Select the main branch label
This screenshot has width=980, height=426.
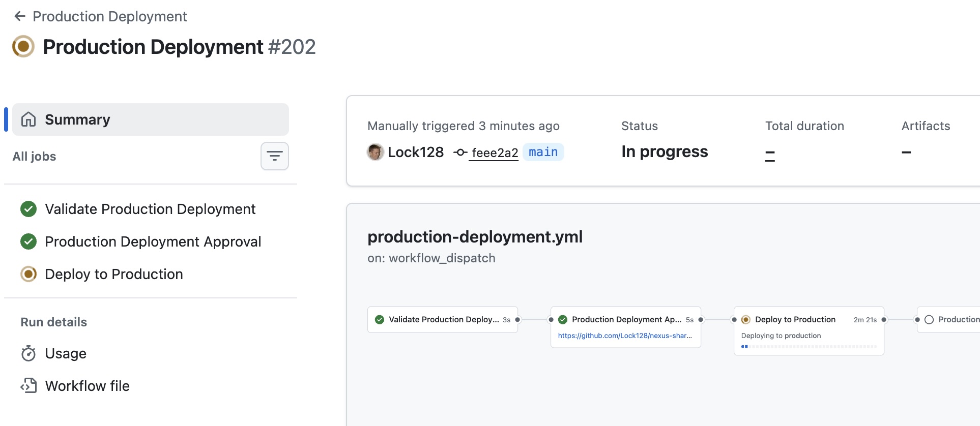tap(543, 152)
